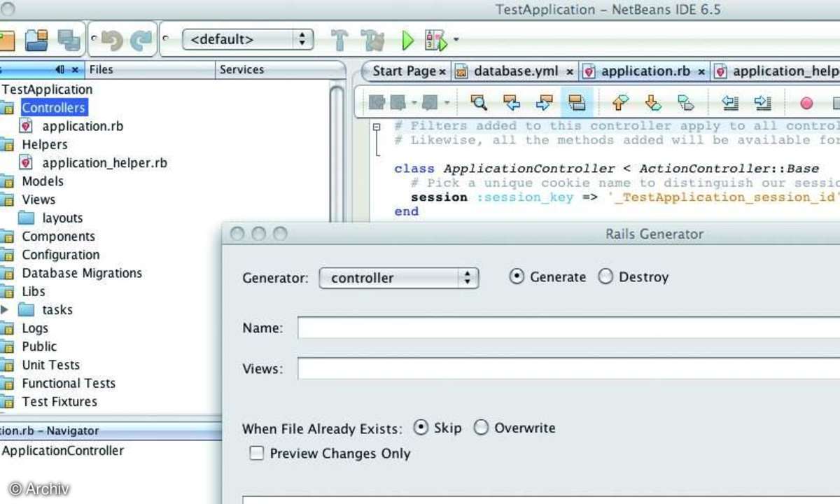Enable the Preview Changes Only checkbox

(x=257, y=453)
